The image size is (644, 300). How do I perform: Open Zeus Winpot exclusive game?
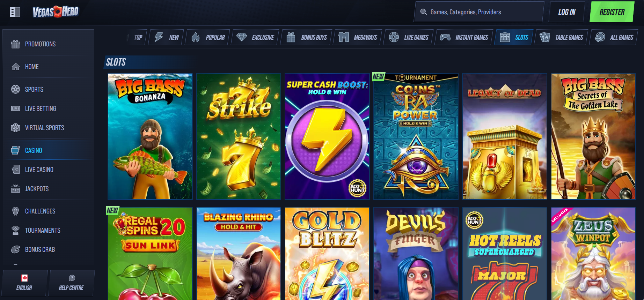593,254
